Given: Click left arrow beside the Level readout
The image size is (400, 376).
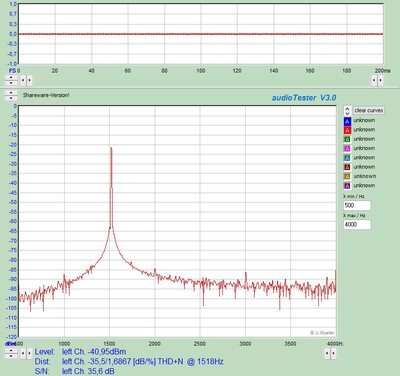Looking at the screenshot, I should pyautogui.click(x=23, y=354).
